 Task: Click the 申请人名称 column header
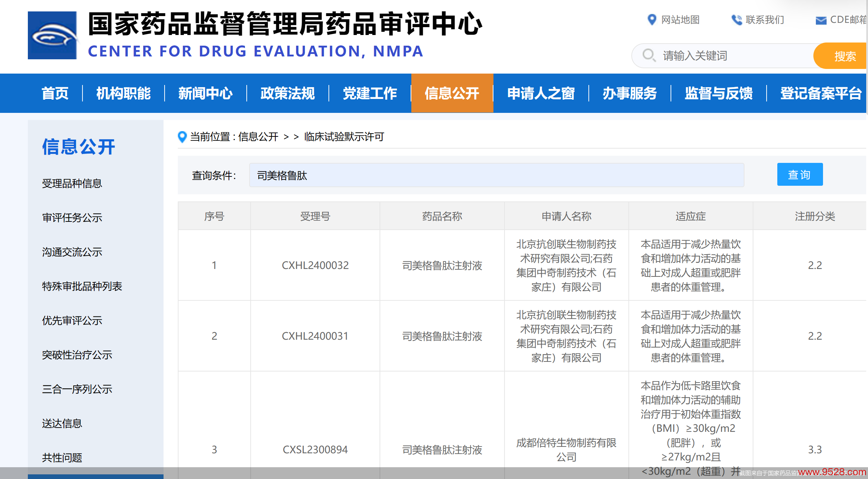pos(567,216)
